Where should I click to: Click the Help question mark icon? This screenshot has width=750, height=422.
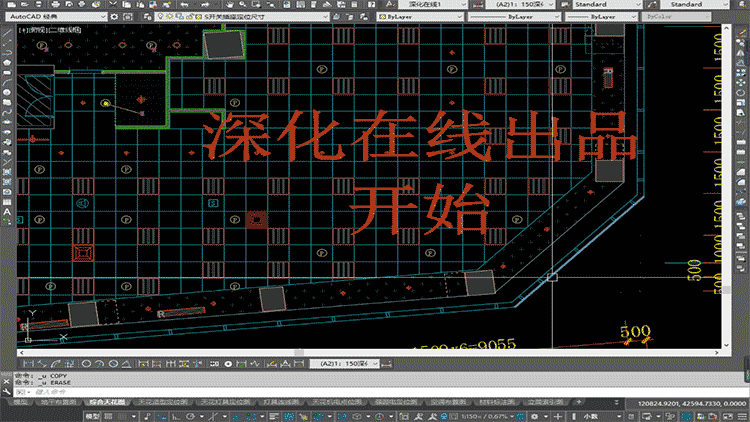[372, 4]
